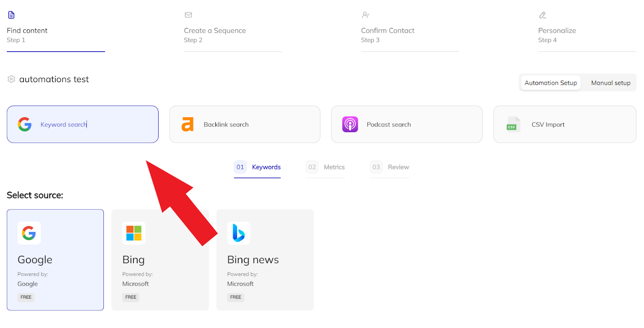Switch to Automation Setup mode
Screen dimensions: 644x328
click(551, 83)
